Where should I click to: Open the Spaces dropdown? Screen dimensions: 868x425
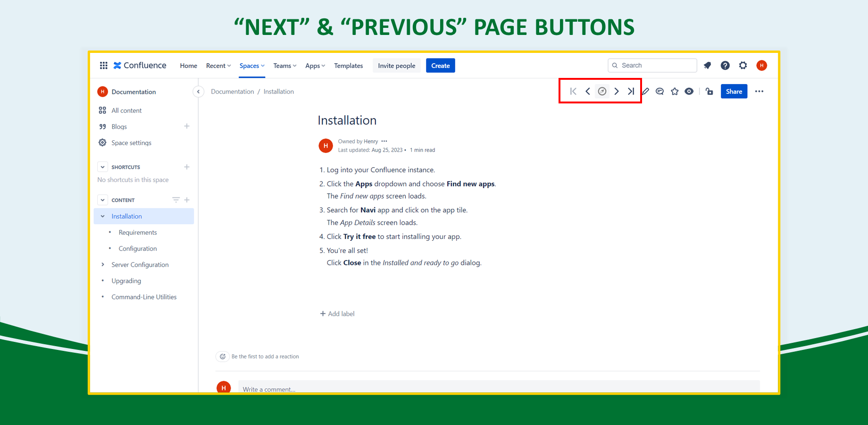point(252,66)
